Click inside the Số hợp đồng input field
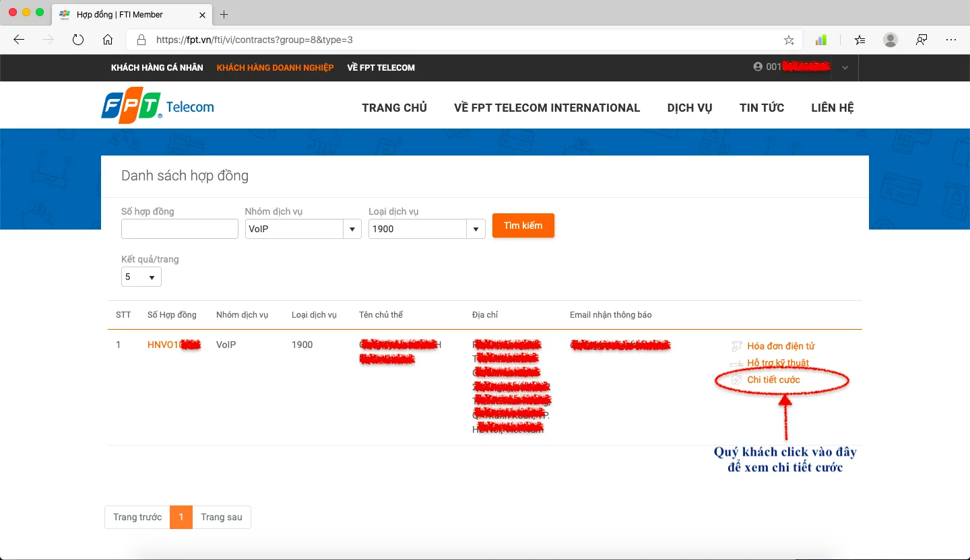This screenshot has height=560, width=970. pyautogui.click(x=179, y=229)
